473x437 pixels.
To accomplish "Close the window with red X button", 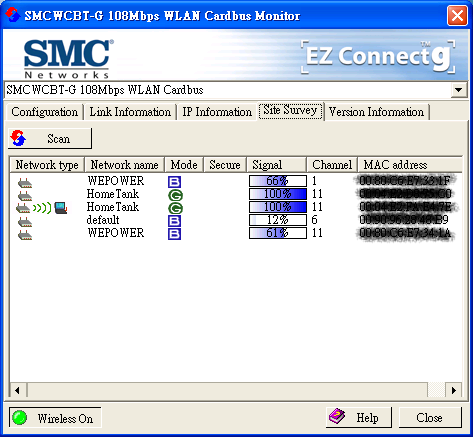I will click(457, 15).
